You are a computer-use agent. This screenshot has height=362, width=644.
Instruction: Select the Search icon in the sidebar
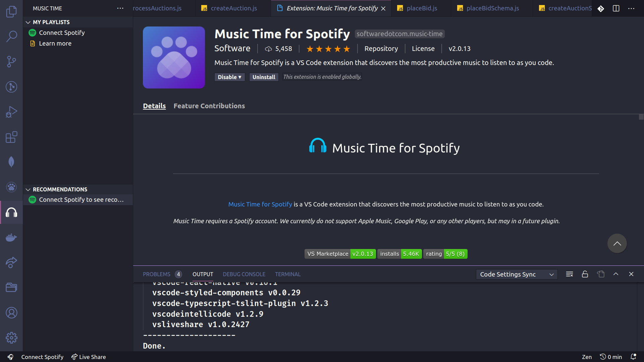(11, 36)
